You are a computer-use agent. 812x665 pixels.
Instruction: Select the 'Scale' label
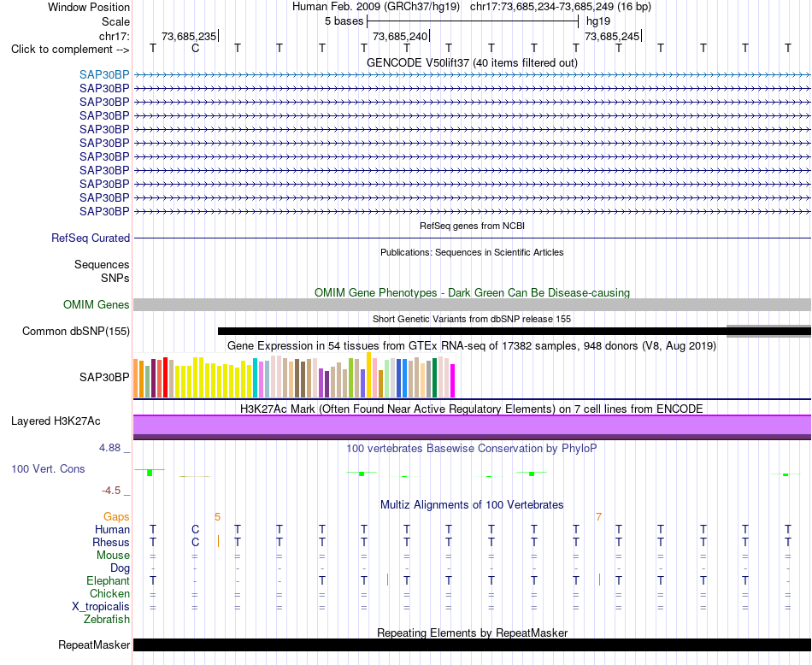click(x=115, y=21)
